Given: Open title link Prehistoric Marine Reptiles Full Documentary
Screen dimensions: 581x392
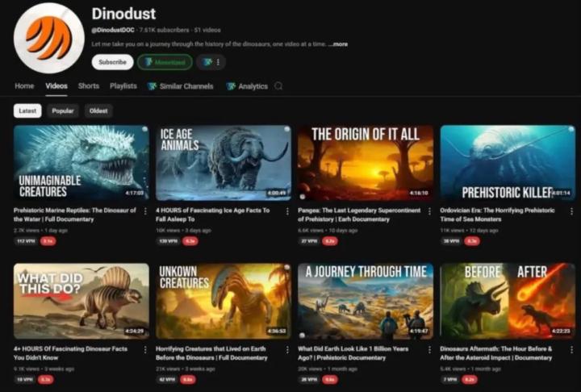Looking at the screenshot, I should coord(75,215).
